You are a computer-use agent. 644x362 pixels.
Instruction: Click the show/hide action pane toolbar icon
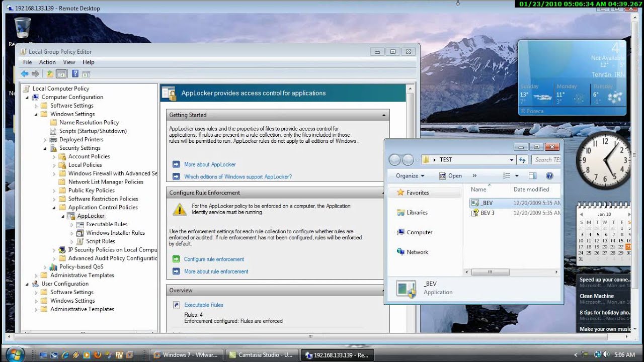click(x=86, y=74)
